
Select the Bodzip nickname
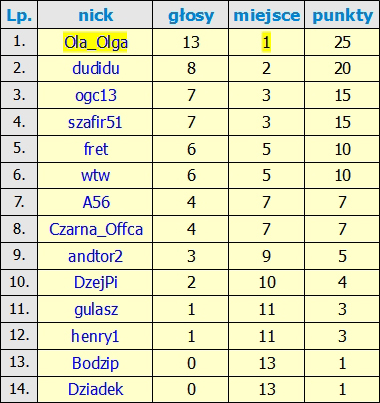[x=95, y=363]
